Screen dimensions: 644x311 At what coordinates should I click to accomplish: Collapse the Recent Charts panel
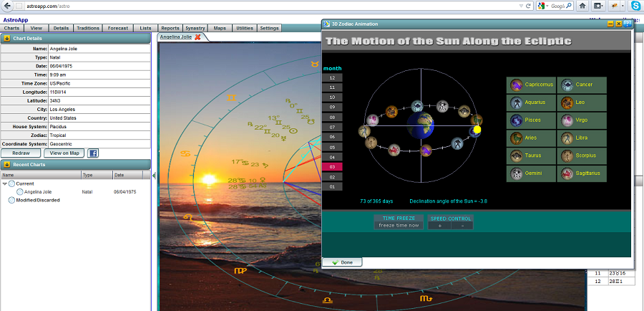(6, 165)
